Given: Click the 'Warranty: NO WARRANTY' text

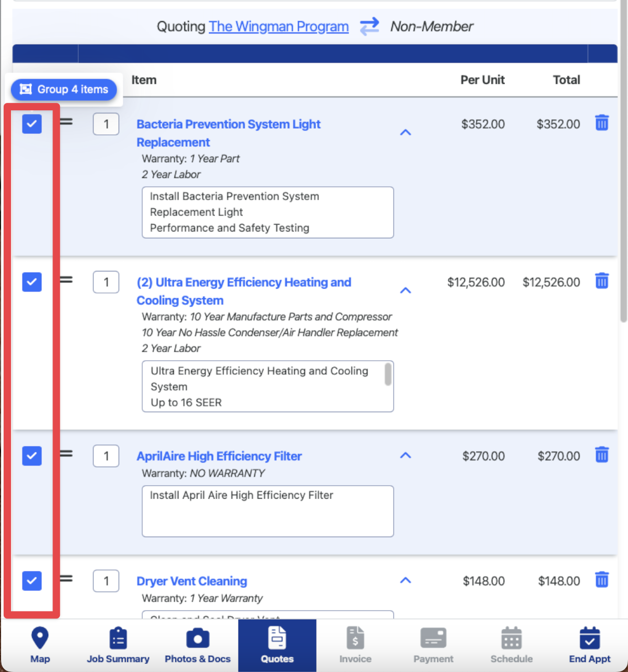Looking at the screenshot, I should coord(203,473).
